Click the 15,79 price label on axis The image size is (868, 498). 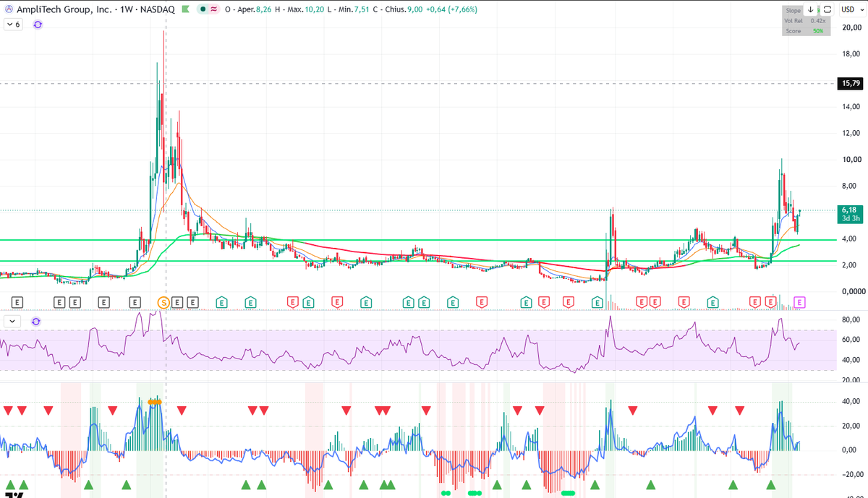(x=849, y=84)
